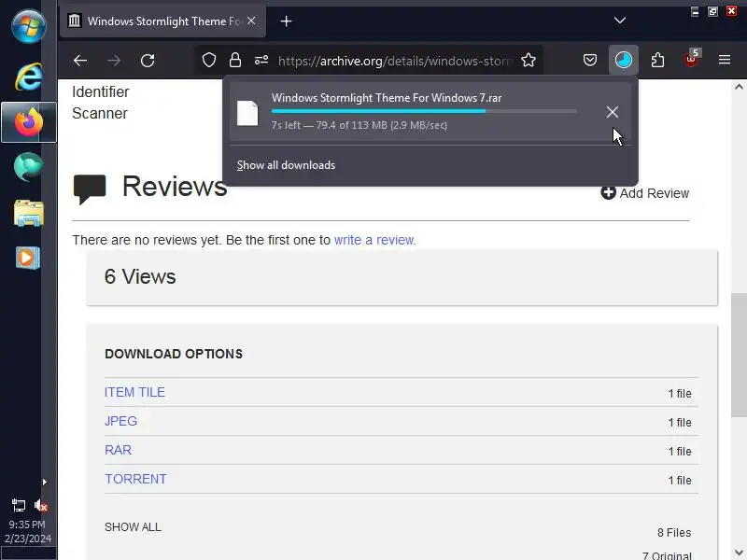Image resolution: width=747 pixels, height=560 pixels.
Task: Follow the write a review link
Action: [x=375, y=240]
